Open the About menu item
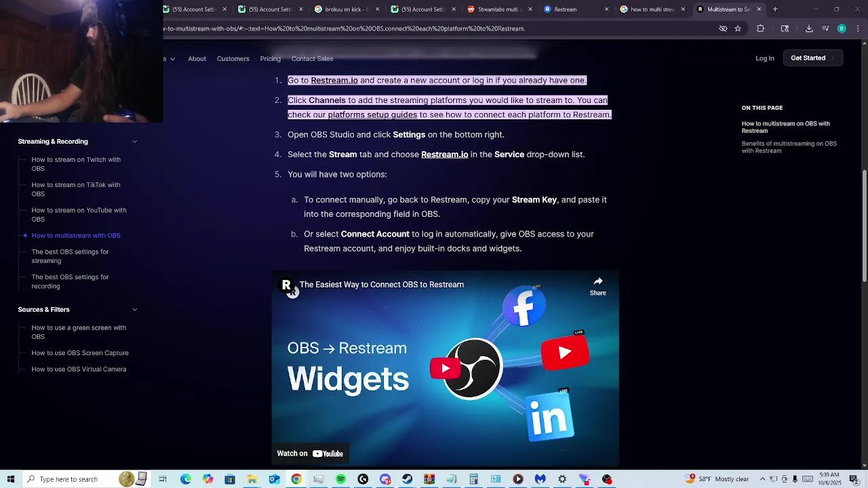 click(197, 59)
